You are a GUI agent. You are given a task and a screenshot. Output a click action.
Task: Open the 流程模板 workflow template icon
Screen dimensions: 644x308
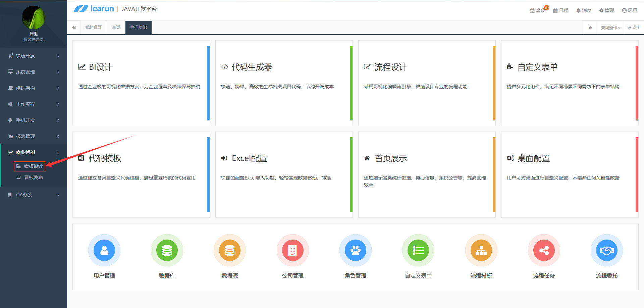[481, 250]
